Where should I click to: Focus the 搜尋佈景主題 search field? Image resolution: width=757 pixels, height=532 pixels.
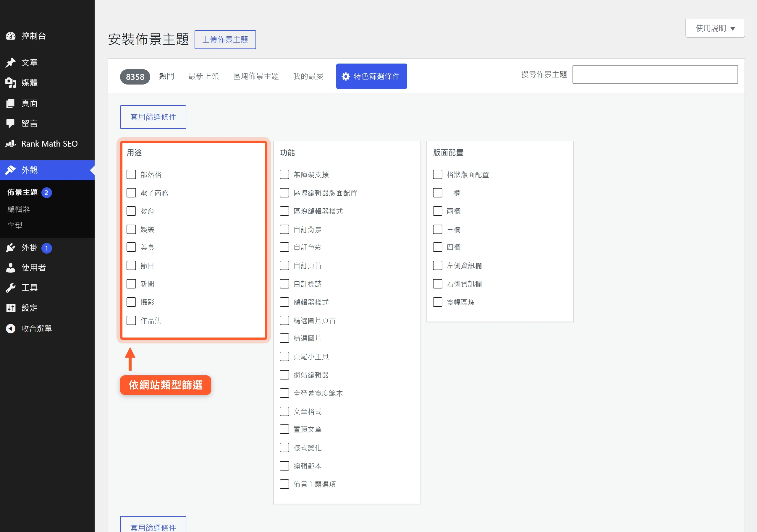[x=655, y=74]
